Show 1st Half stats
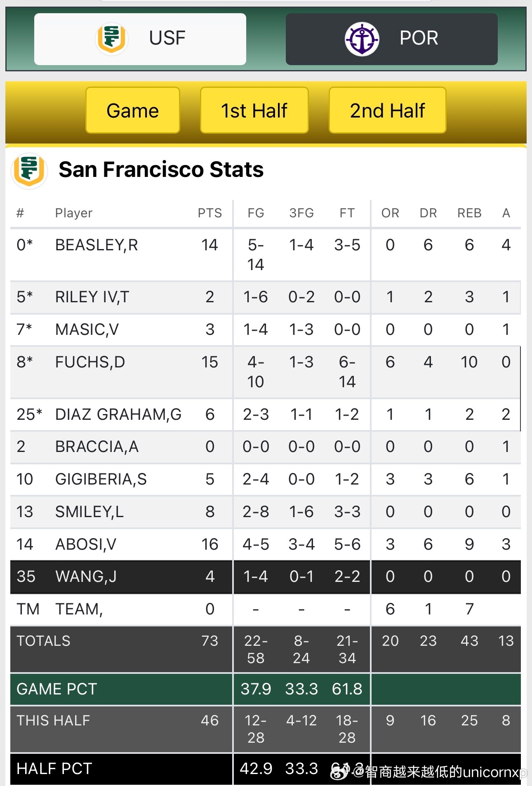 coord(254,111)
